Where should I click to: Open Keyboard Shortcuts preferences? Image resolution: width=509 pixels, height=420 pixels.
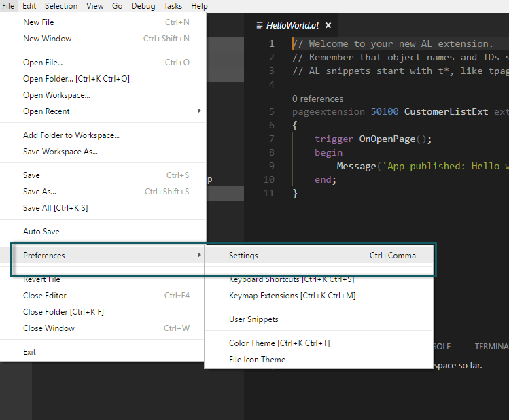pyautogui.click(x=291, y=279)
